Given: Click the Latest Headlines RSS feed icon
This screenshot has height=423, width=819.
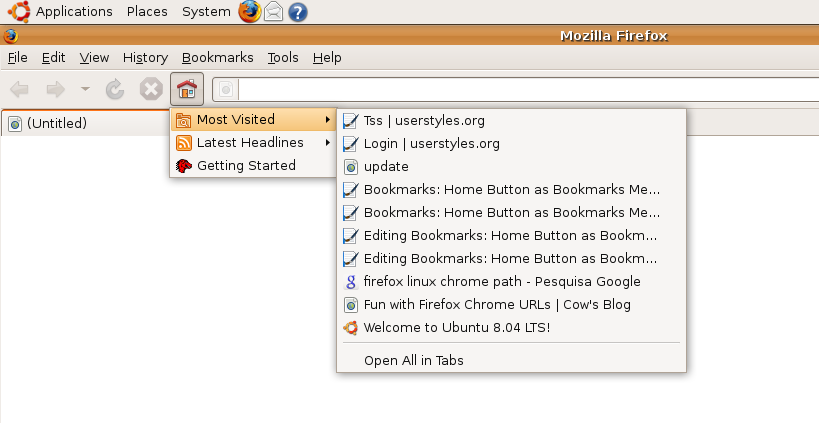Looking at the screenshot, I should tap(183, 143).
